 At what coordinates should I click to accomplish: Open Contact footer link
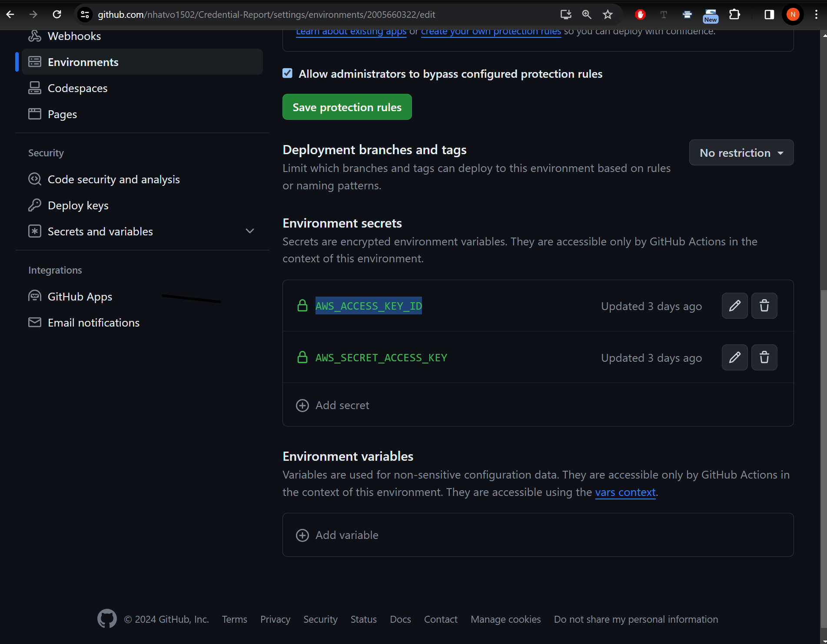click(441, 619)
